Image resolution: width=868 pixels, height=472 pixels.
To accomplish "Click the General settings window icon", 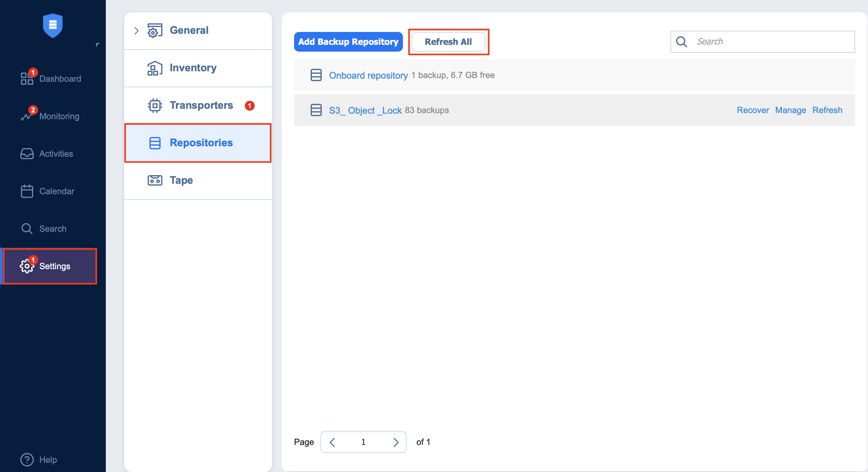I will 155,31.
